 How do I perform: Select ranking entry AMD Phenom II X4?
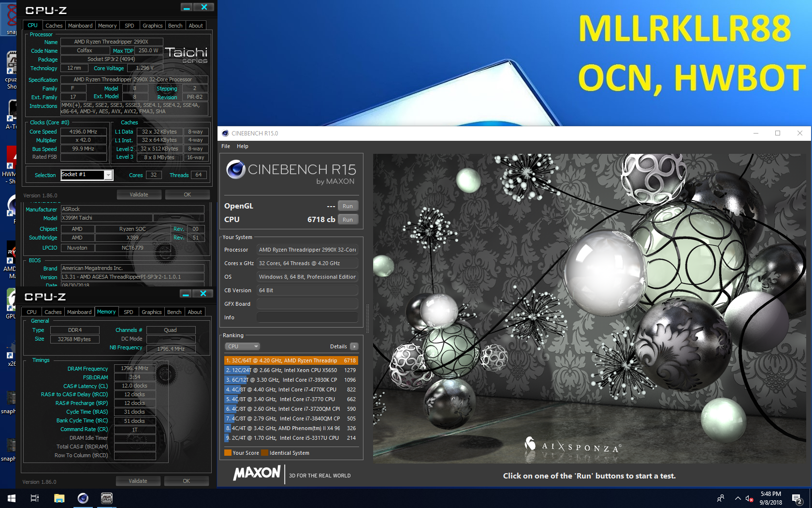click(291, 428)
